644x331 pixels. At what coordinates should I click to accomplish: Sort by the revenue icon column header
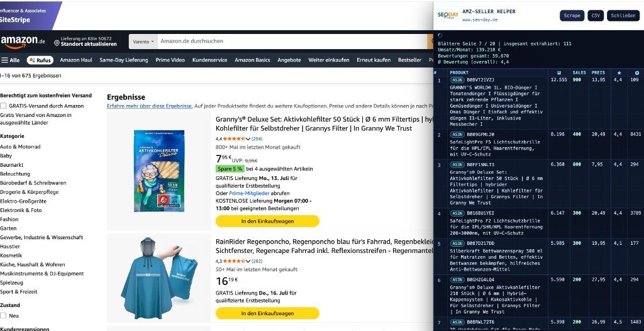(x=558, y=73)
